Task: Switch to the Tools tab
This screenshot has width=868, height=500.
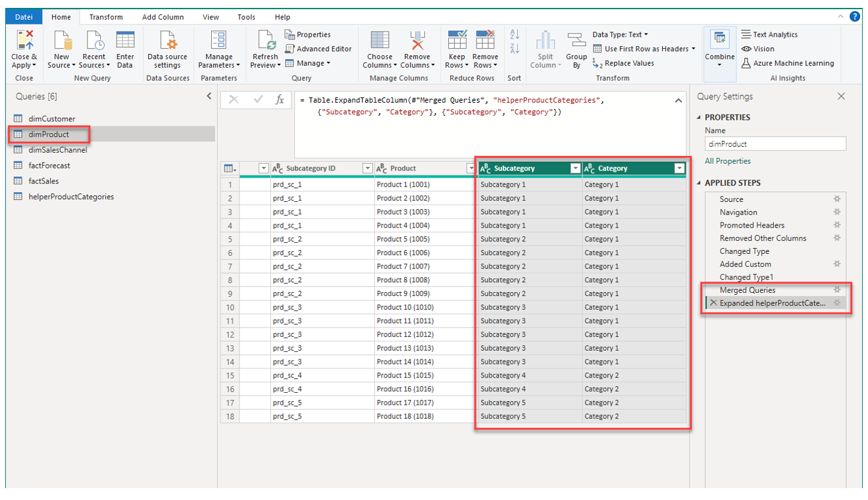Action: coord(247,17)
